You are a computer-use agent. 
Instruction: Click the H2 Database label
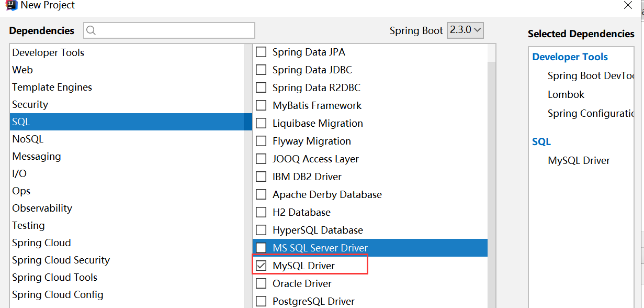(x=301, y=212)
